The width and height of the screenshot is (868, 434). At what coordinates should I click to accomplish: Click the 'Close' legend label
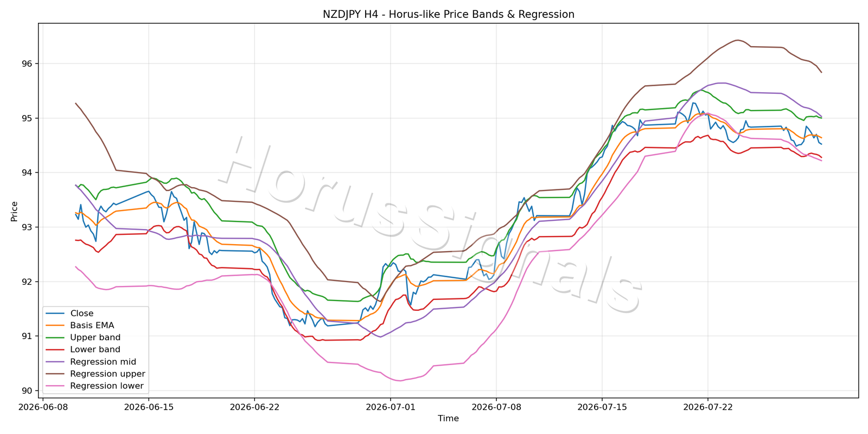point(82,314)
